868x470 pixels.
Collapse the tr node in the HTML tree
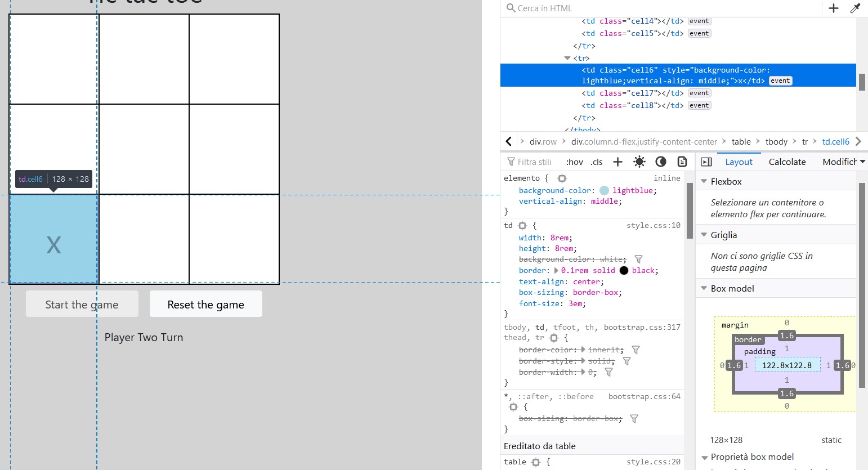tap(567, 59)
